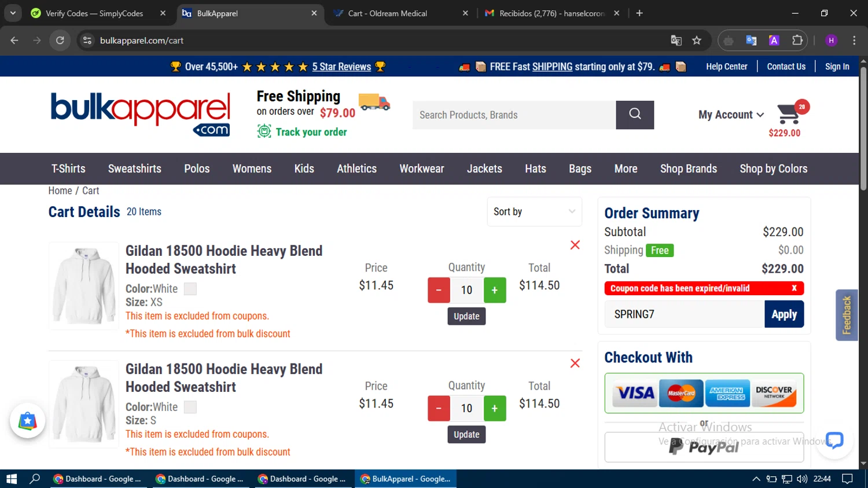Image resolution: width=868 pixels, height=488 pixels.
Task: Open the Sweatshirts category
Action: coord(135,168)
